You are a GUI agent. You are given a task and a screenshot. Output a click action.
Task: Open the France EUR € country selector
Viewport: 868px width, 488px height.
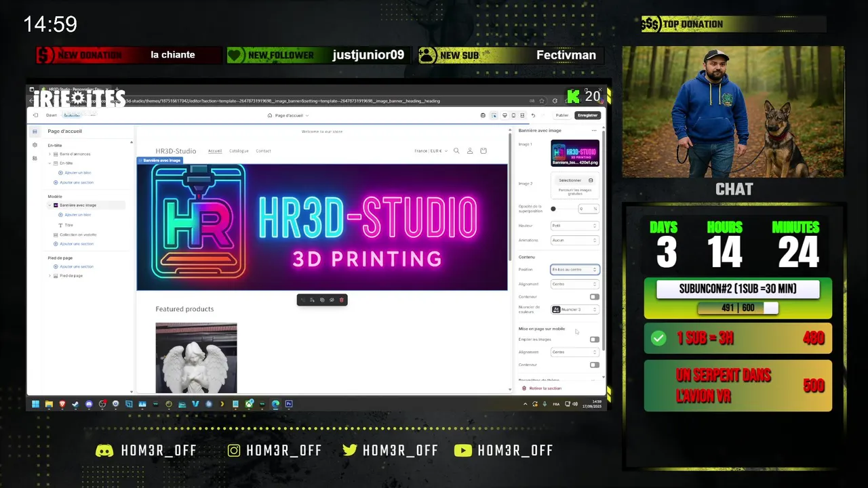431,151
